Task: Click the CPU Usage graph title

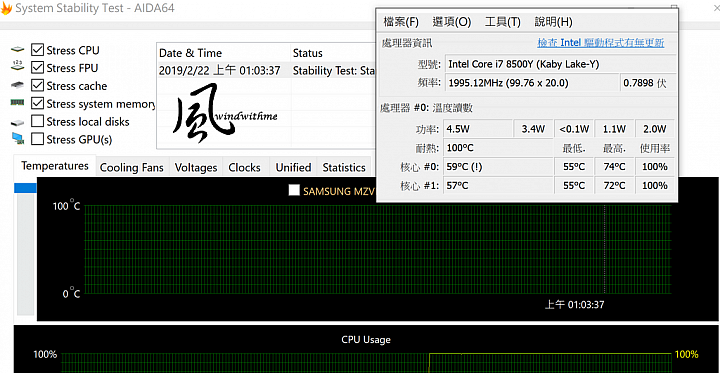Action: [366, 339]
